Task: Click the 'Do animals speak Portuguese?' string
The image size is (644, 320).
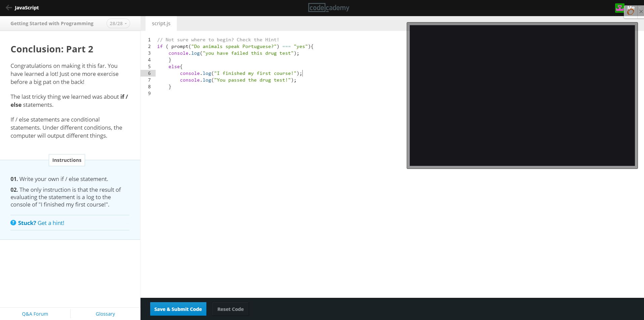Action: pos(234,46)
